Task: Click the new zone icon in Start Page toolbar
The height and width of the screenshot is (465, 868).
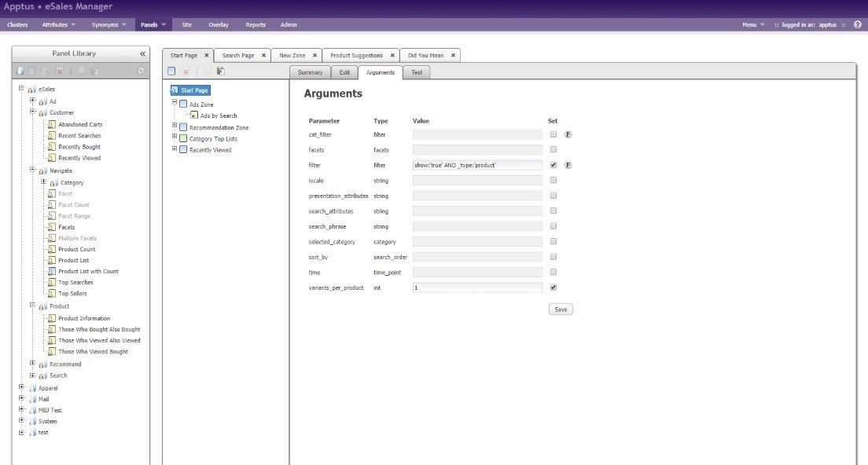Action: point(171,71)
